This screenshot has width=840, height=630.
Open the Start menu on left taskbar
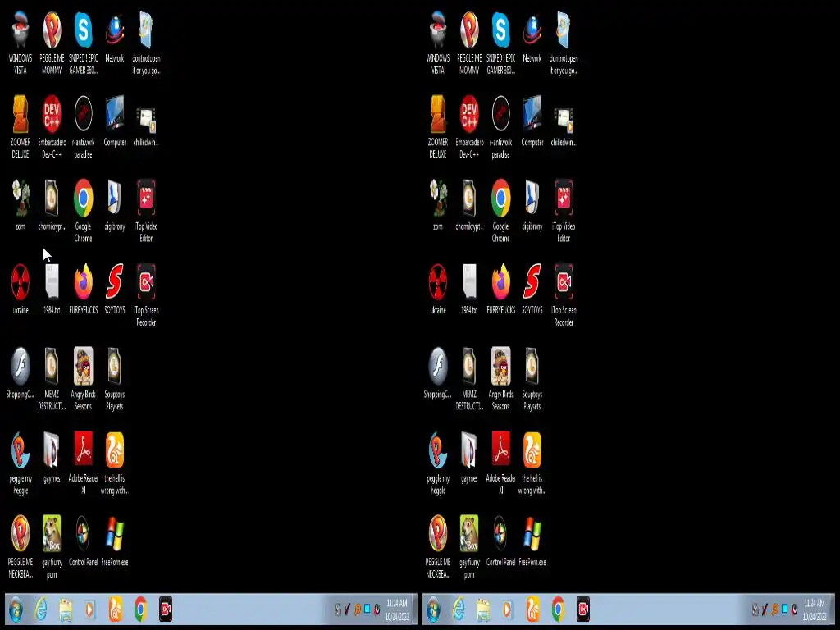click(x=15, y=609)
